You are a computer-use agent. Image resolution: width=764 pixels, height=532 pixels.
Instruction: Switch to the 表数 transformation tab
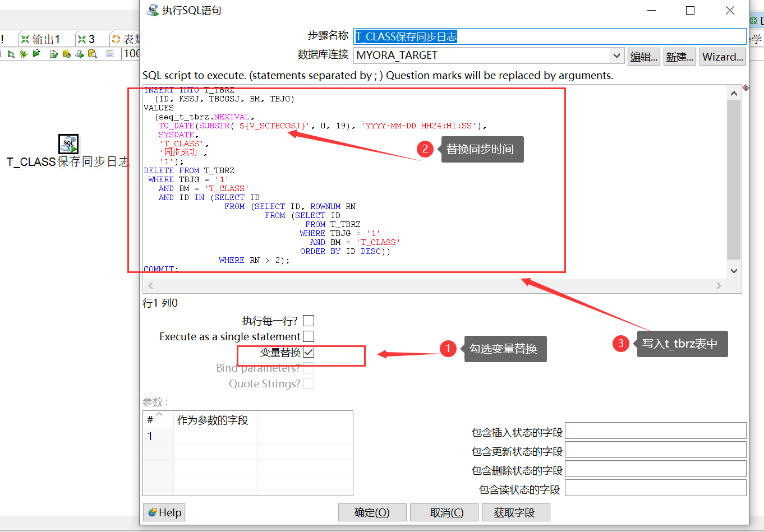coord(125,39)
